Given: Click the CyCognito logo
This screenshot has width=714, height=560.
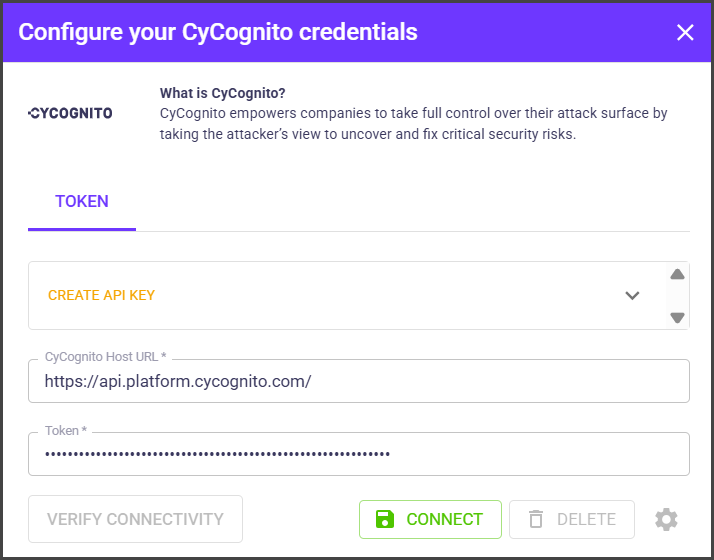Looking at the screenshot, I should (x=71, y=113).
